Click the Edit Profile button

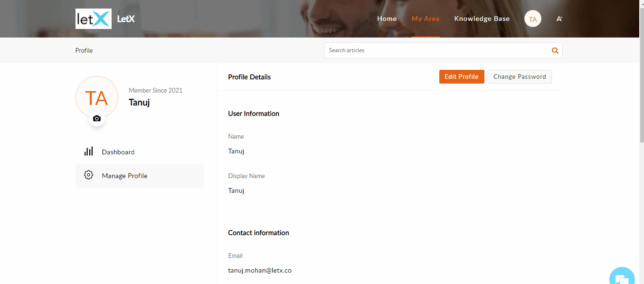coord(462,77)
